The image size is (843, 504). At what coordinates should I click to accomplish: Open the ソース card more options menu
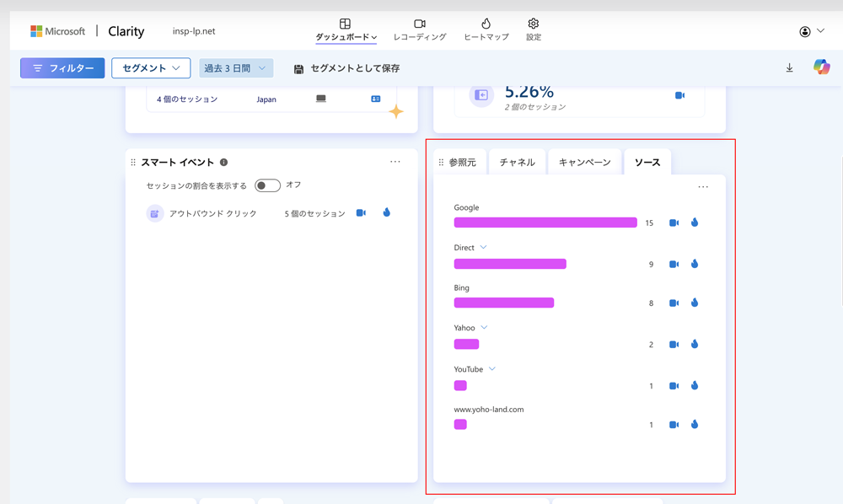point(703,187)
